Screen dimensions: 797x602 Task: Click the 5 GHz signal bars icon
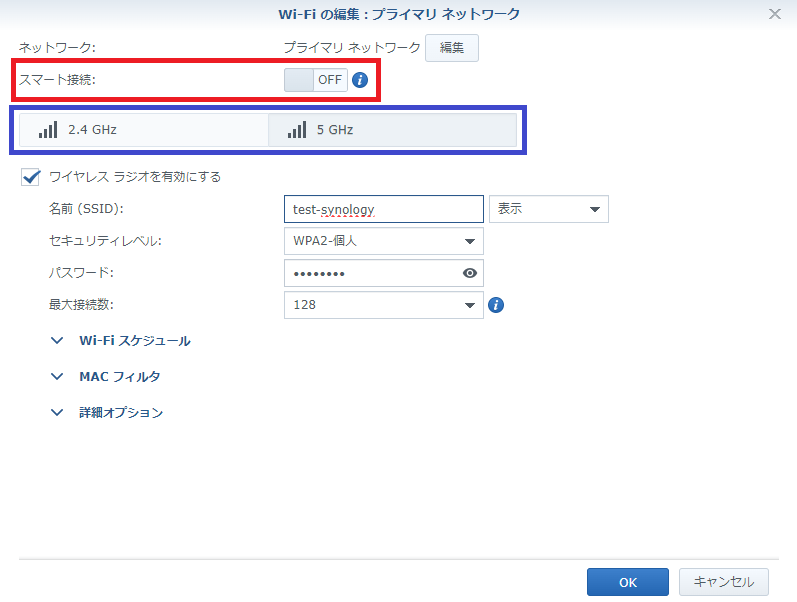tap(297, 130)
